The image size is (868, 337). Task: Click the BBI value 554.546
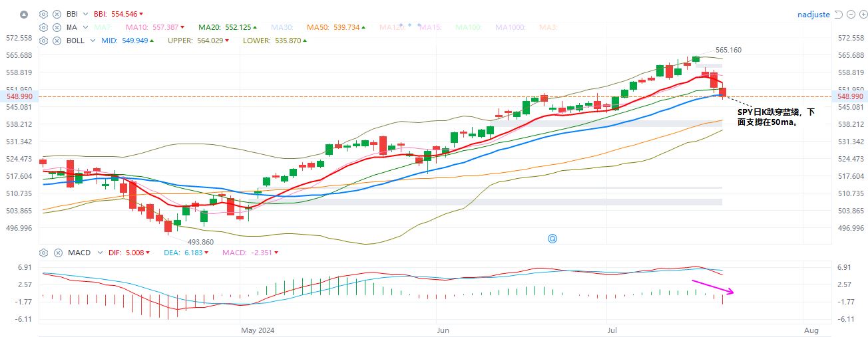pyautogui.click(x=126, y=14)
